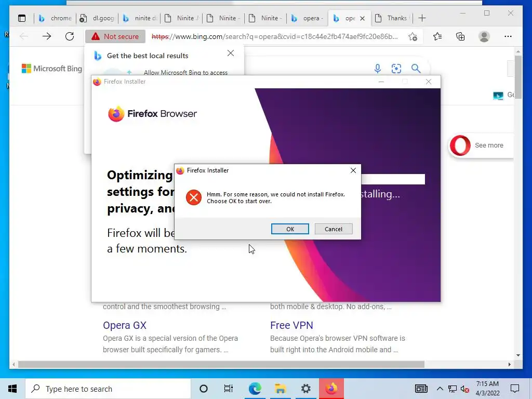Click the page vertical scrollbar thumb
Viewport: 532px width, 399px height.
click(x=518, y=77)
